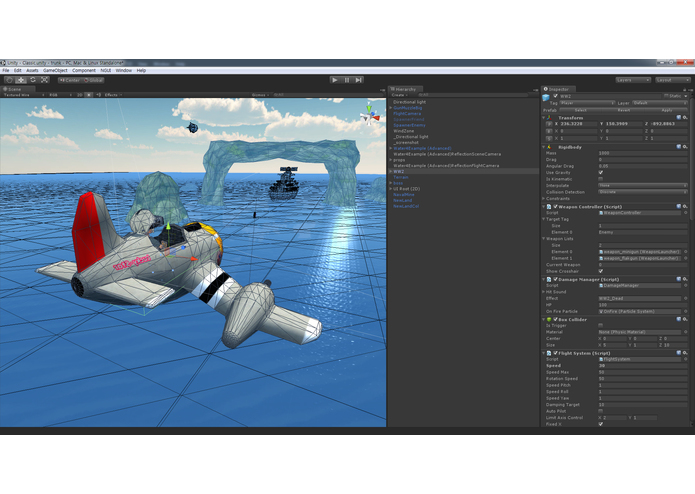Open the File menu
This screenshot has width=695, height=494.
click(6, 70)
